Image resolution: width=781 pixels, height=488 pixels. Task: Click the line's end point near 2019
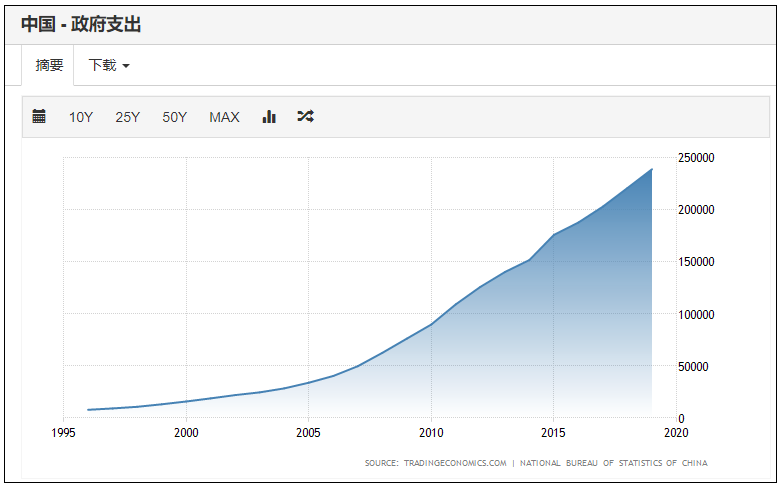point(652,169)
